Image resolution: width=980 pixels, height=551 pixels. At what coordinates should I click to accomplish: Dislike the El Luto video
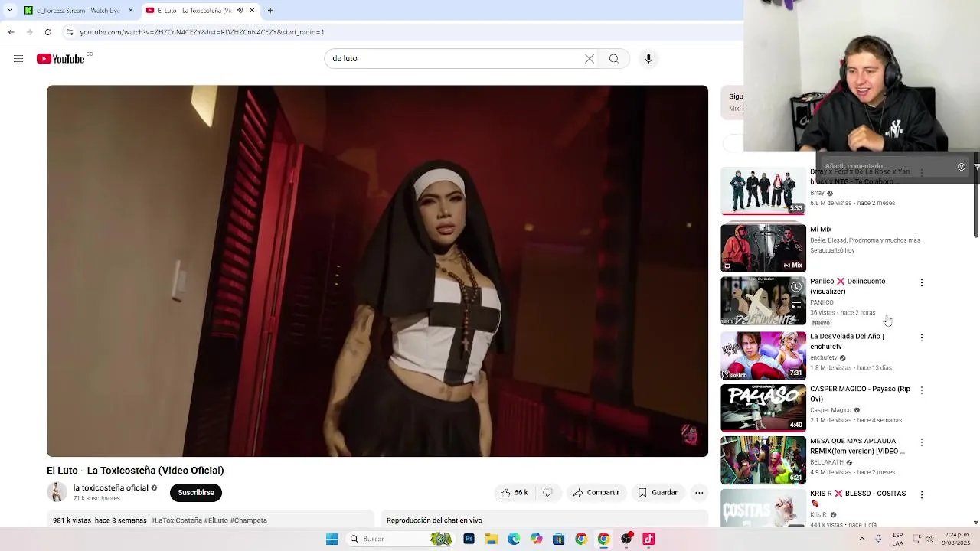coord(547,493)
